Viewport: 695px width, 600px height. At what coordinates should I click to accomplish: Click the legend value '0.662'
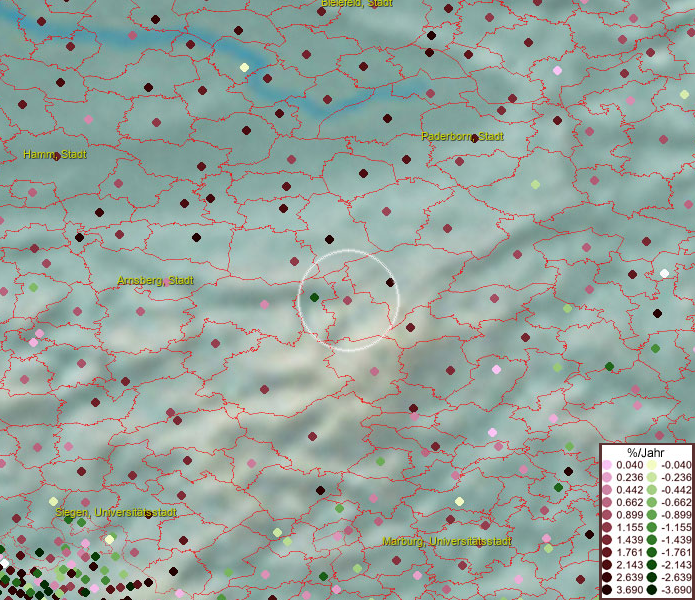click(x=629, y=503)
